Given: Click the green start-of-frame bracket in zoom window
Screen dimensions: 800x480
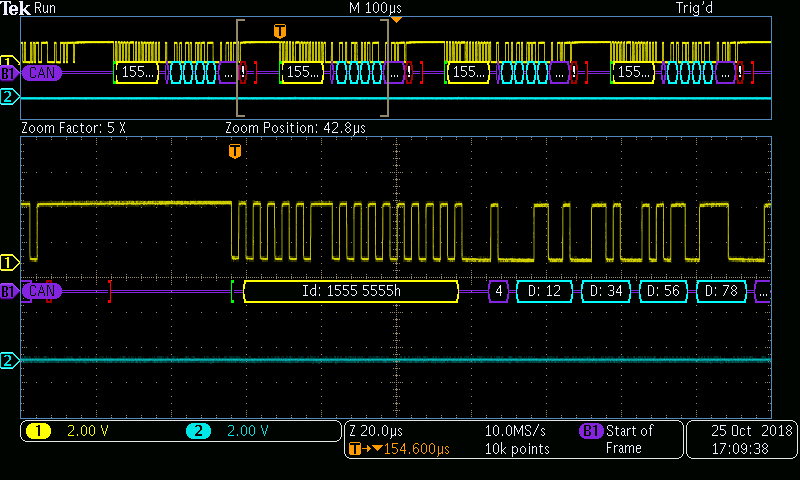Looking at the screenshot, I should click(233, 291).
